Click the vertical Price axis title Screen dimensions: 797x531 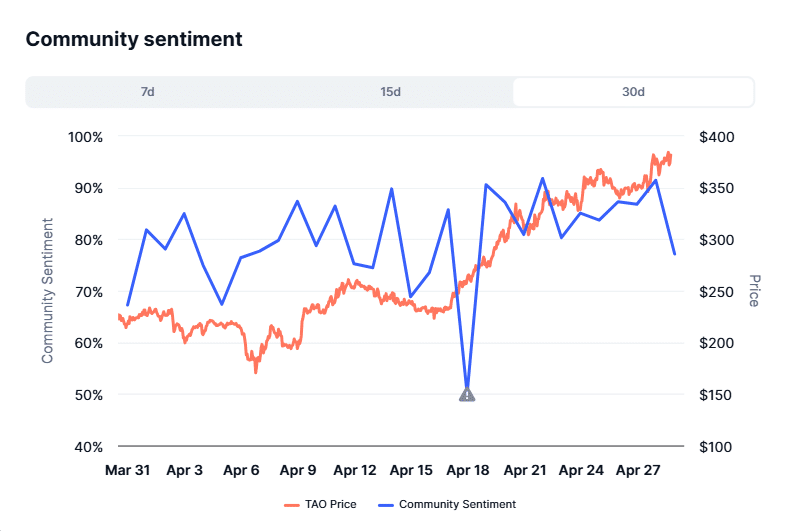click(754, 290)
